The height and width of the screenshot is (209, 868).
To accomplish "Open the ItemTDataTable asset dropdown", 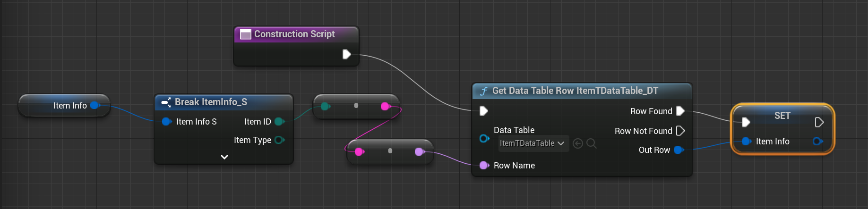I will (533, 143).
